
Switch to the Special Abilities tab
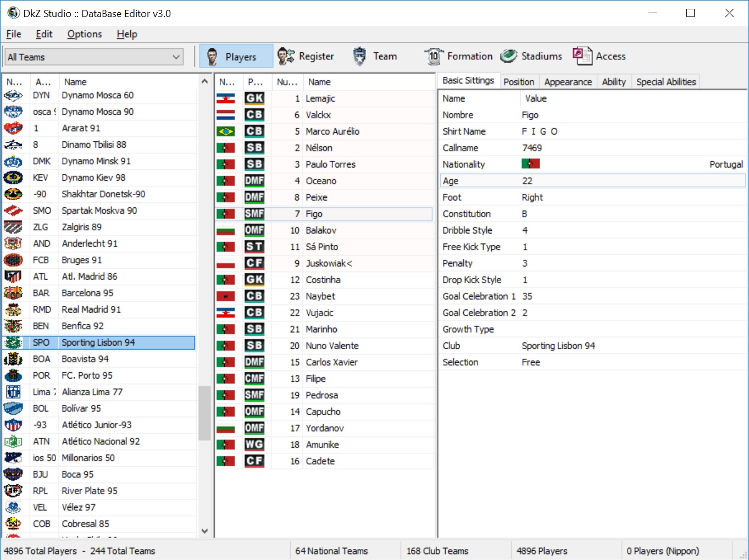[x=666, y=82]
